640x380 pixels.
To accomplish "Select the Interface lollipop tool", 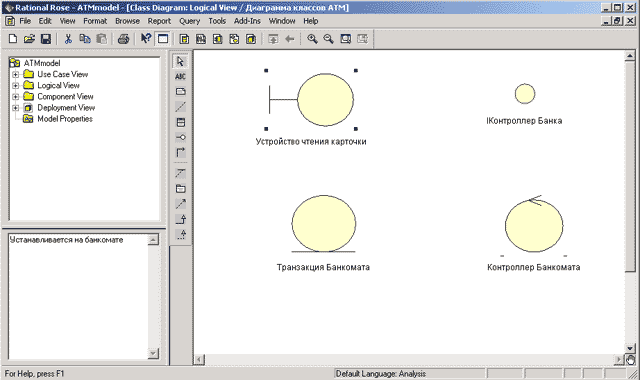I will point(180,137).
